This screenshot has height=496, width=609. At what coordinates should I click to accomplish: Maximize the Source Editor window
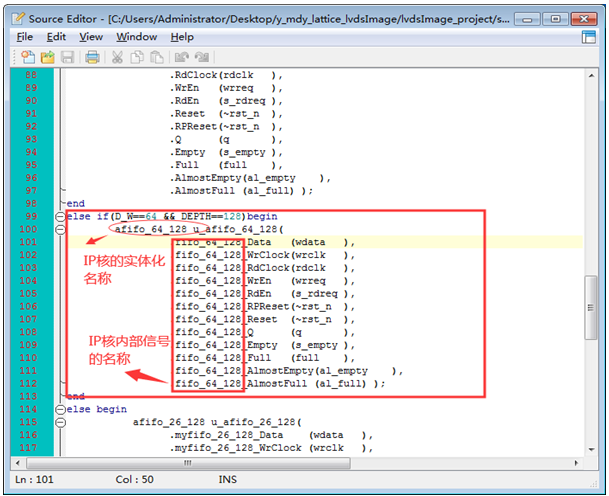pos(555,19)
